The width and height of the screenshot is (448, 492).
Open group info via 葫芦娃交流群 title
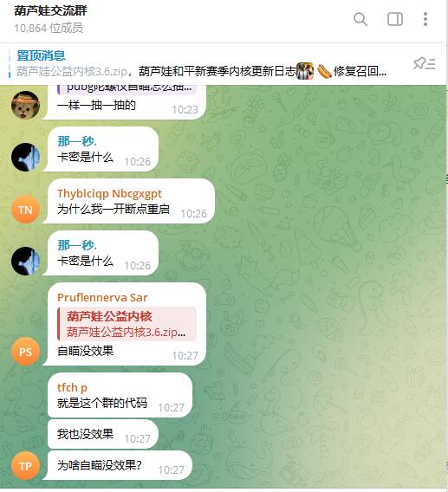pos(50,11)
